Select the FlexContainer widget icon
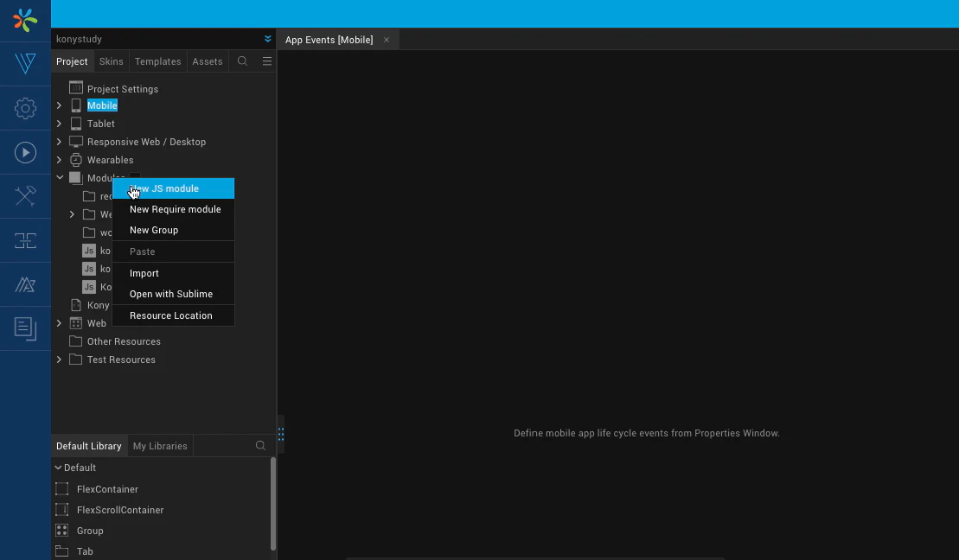This screenshot has height=560, width=959. tap(61, 489)
